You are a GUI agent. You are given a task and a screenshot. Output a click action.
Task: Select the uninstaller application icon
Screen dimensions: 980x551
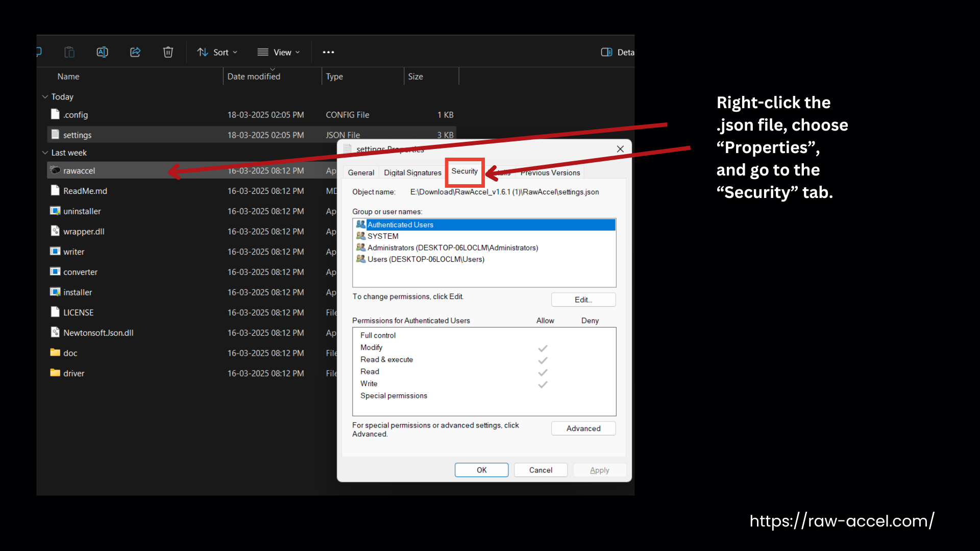[x=55, y=211]
